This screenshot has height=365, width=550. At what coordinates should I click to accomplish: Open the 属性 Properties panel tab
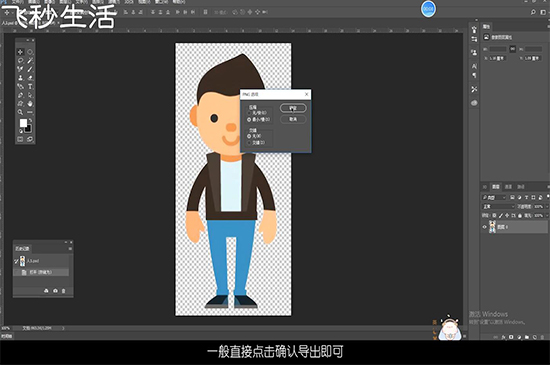(x=487, y=27)
